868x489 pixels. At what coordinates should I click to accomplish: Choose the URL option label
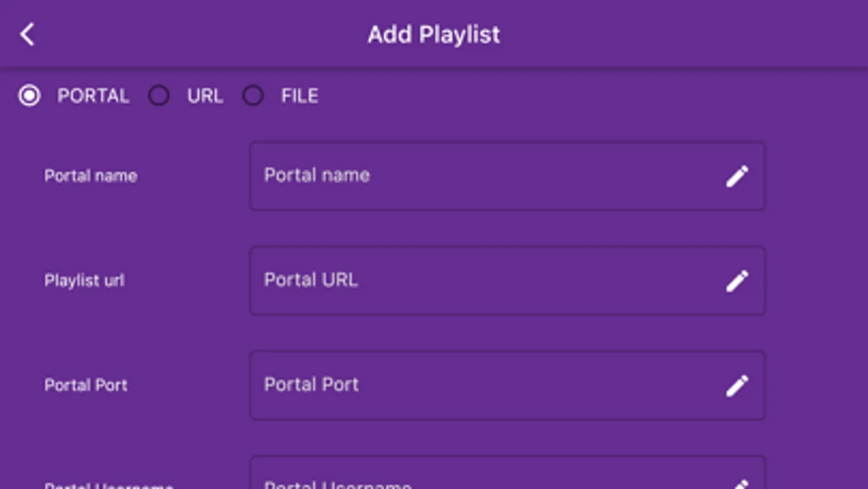[x=205, y=96]
